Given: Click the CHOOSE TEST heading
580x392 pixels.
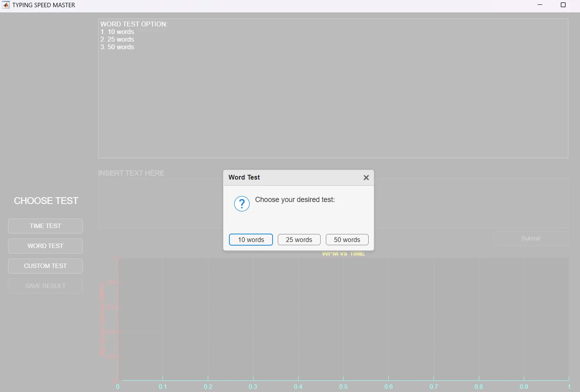Looking at the screenshot, I should 46,201.
